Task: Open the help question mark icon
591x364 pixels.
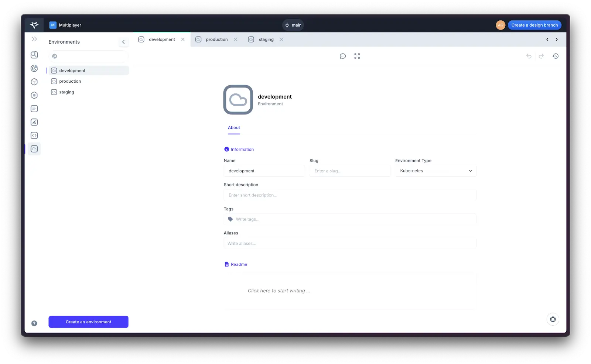Action: [x=34, y=323]
